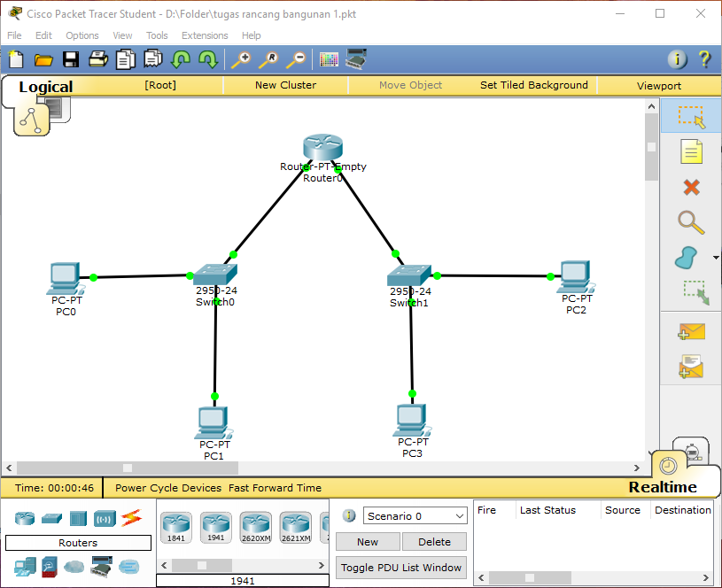Expand the shape tool dropdown arrow

click(716, 258)
